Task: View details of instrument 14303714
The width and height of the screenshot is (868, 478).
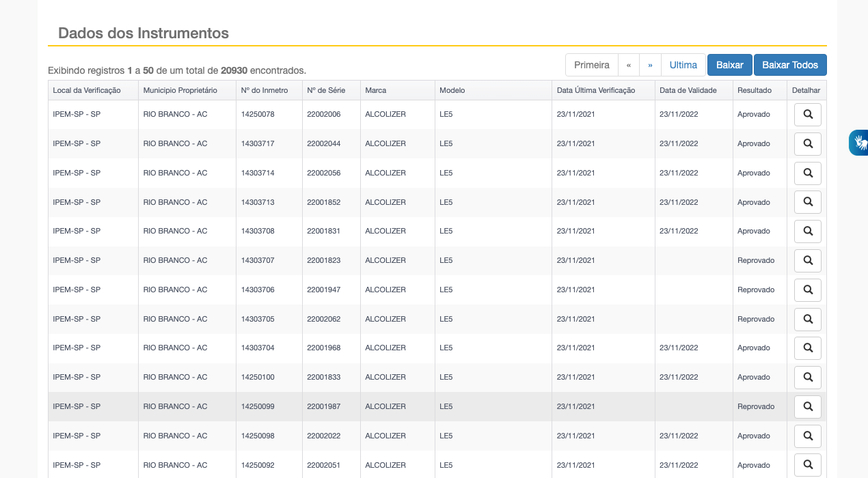Action: click(807, 173)
